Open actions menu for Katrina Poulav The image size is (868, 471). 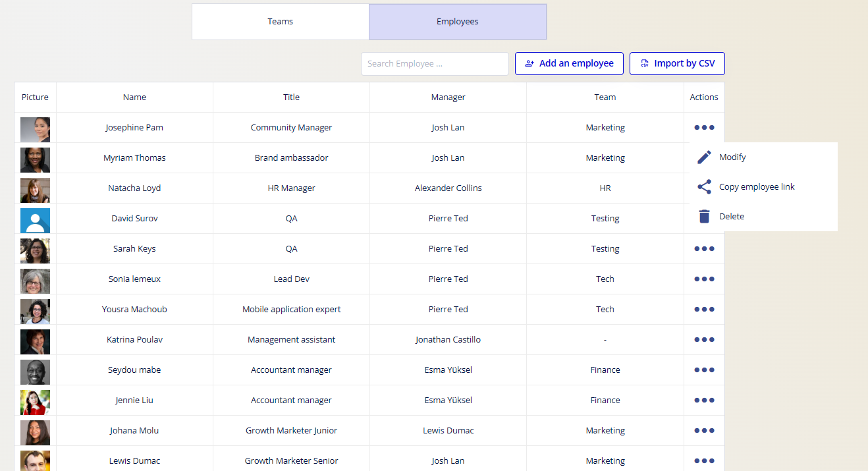coord(704,340)
